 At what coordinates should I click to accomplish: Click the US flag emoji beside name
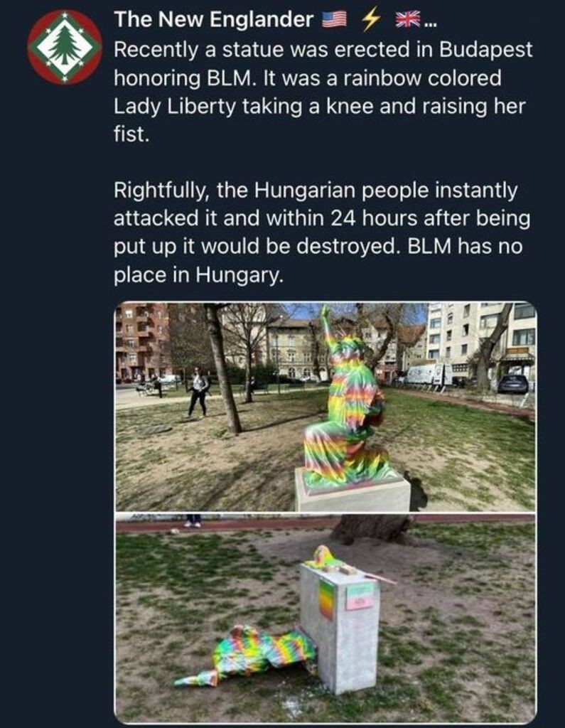[x=334, y=19]
